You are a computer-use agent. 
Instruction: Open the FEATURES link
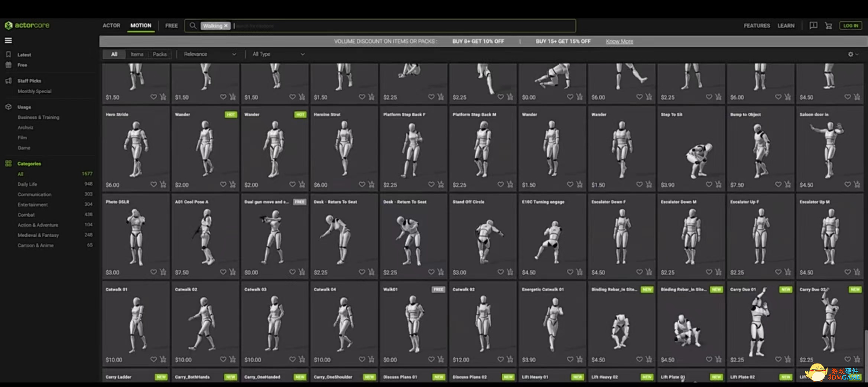[x=757, y=26]
